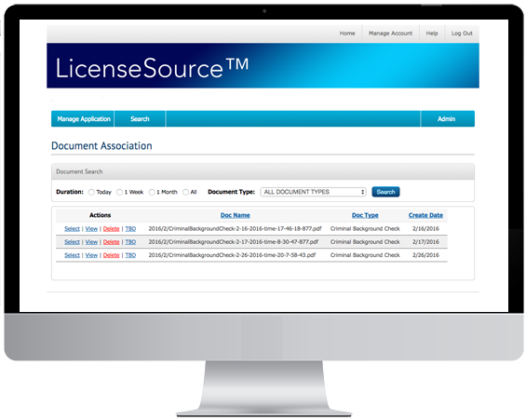
Task: View the 2/26/2016 document
Action: pyautogui.click(x=91, y=255)
